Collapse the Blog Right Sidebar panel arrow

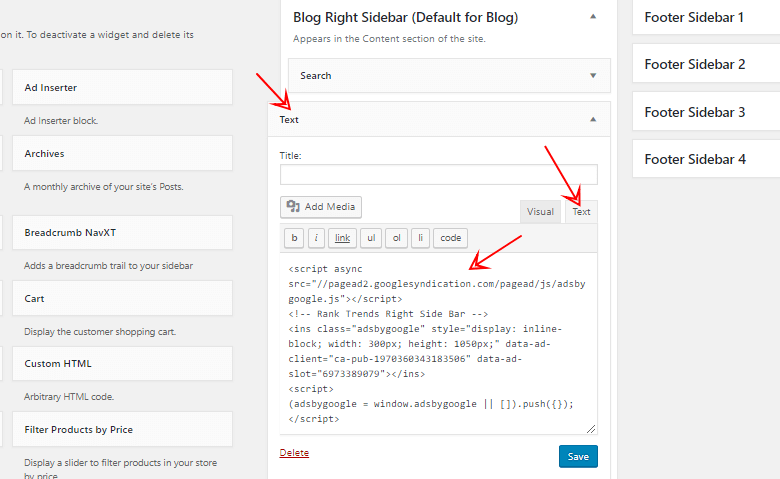593,16
